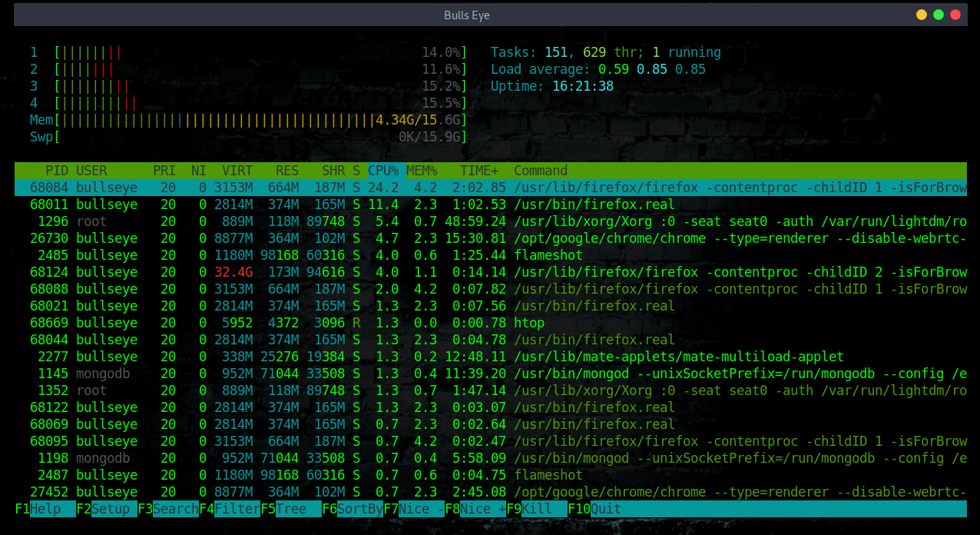Select firefox childID 2 process 68124
The height and width of the screenshot is (535, 980).
(491, 272)
